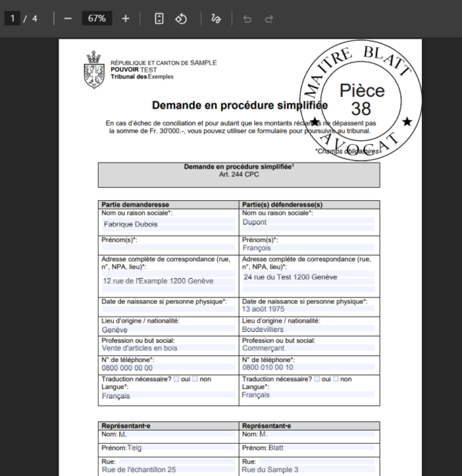The height and width of the screenshot is (476, 462).
Task: Click the 'Teig' prénom field
Action: 181,448
